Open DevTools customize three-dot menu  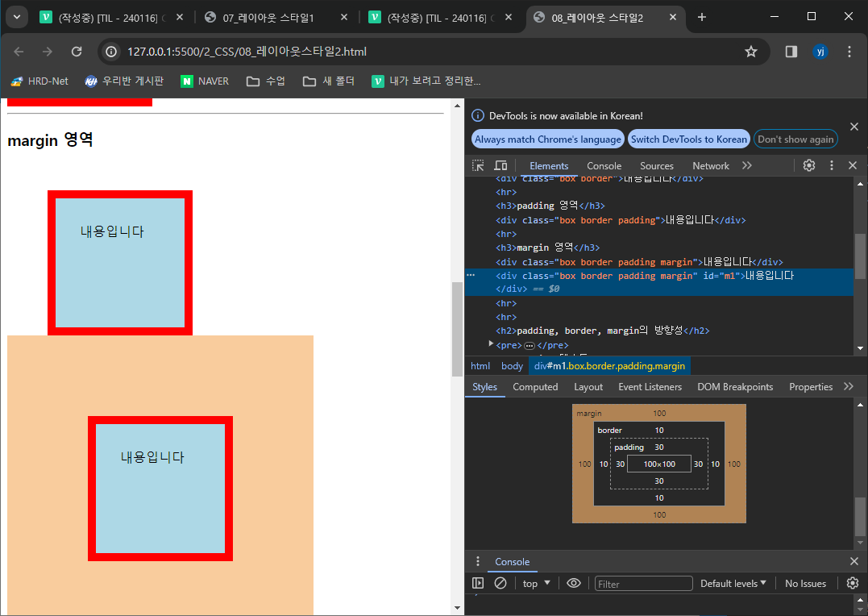pos(832,165)
